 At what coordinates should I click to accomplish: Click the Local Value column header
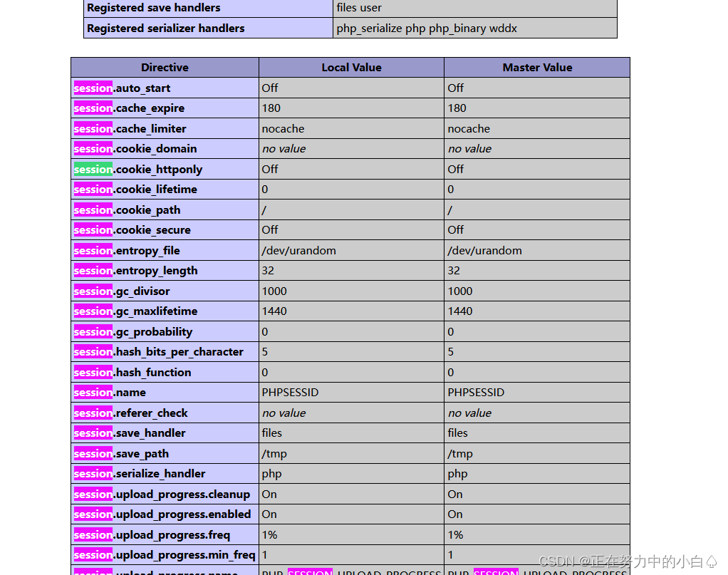tap(351, 68)
